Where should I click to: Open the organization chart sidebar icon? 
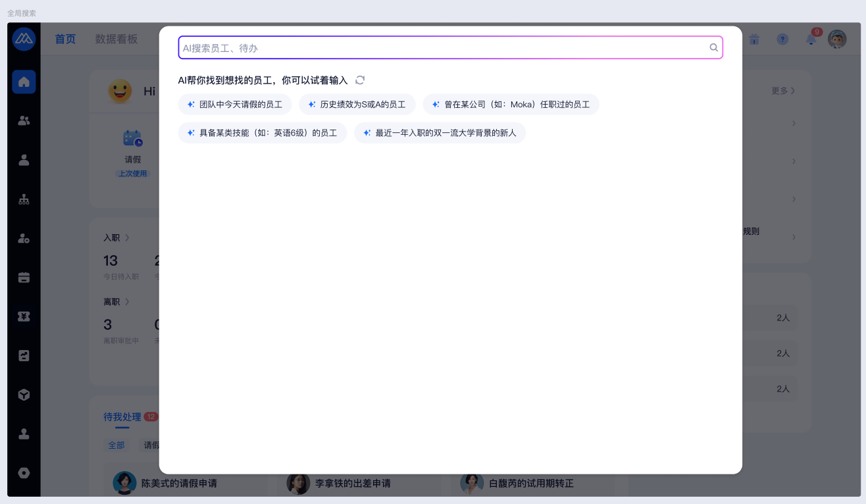pos(24,199)
